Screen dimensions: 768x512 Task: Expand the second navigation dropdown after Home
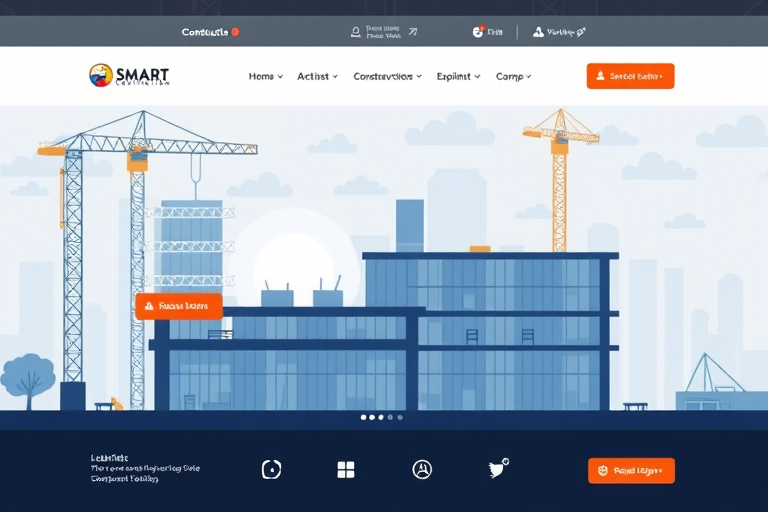pos(318,76)
